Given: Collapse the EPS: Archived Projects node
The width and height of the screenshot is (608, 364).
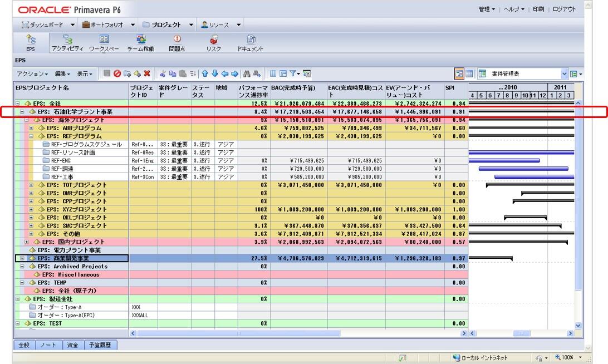Looking at the screenshot, I should pos(22,266).
